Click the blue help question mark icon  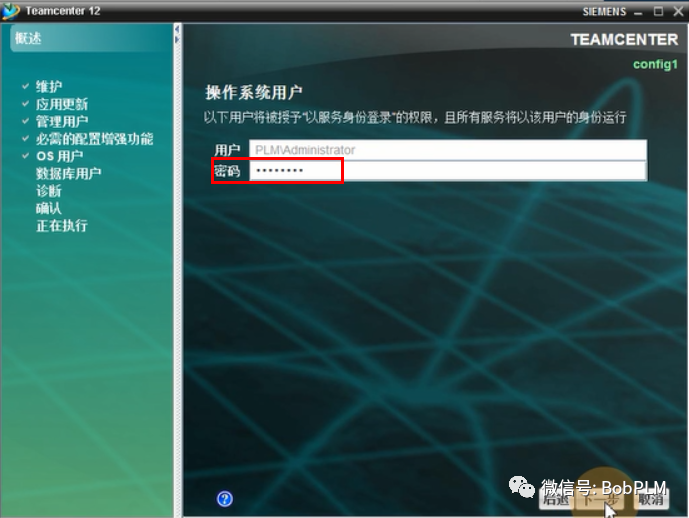[x=225, y=499]
